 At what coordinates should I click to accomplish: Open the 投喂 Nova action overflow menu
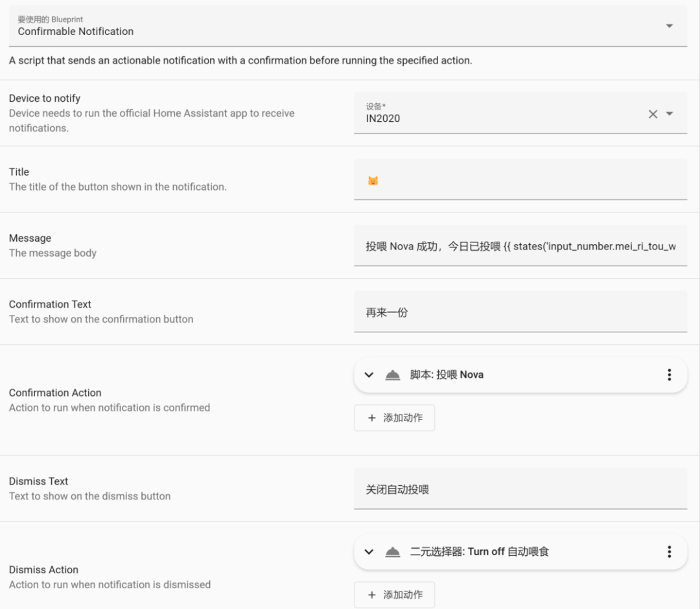click(669, 374)
